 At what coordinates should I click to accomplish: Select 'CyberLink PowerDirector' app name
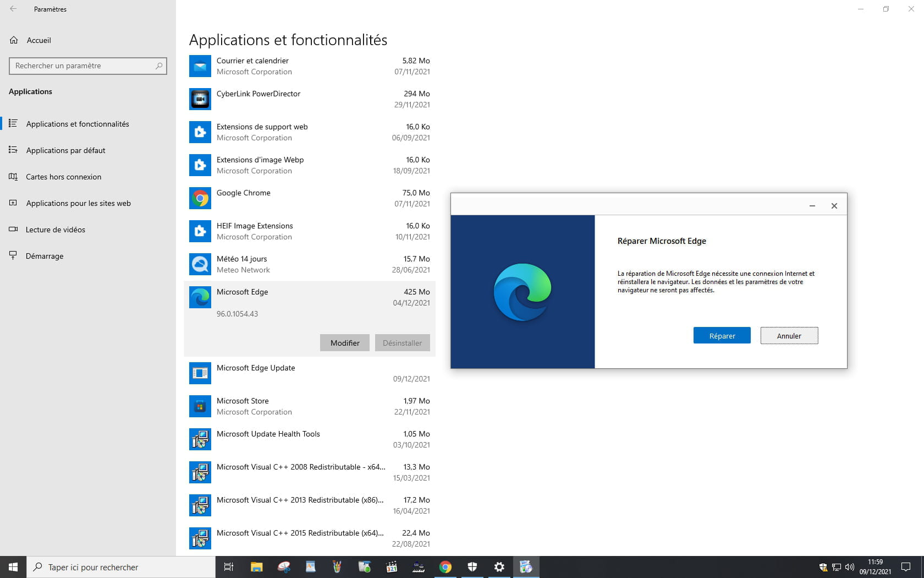click(258, 94)
